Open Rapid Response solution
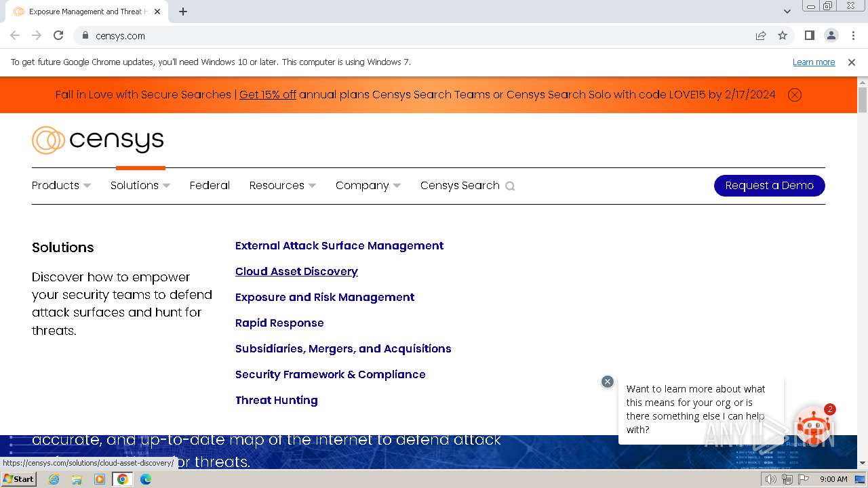 tap(279, 323)
